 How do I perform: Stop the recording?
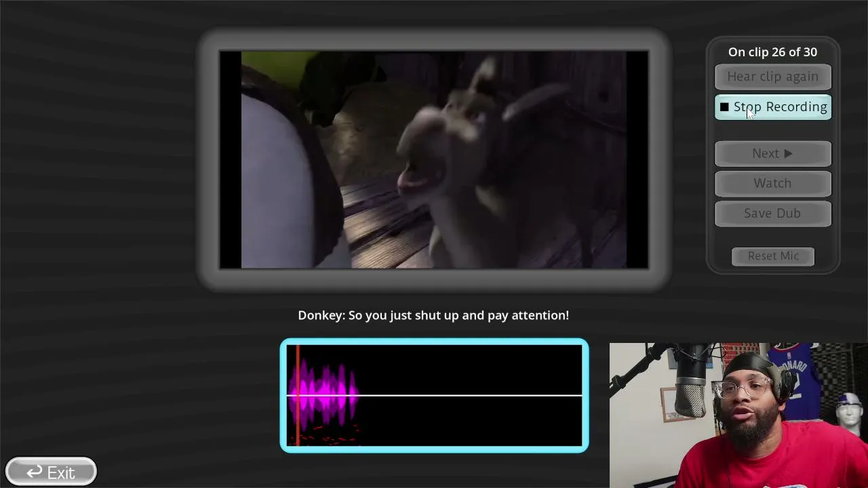point(772,107)
